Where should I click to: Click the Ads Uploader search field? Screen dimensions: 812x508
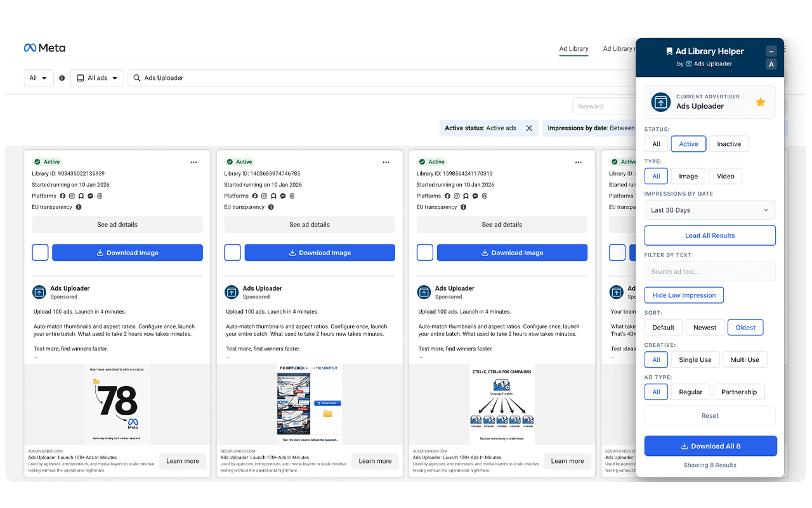381,78
